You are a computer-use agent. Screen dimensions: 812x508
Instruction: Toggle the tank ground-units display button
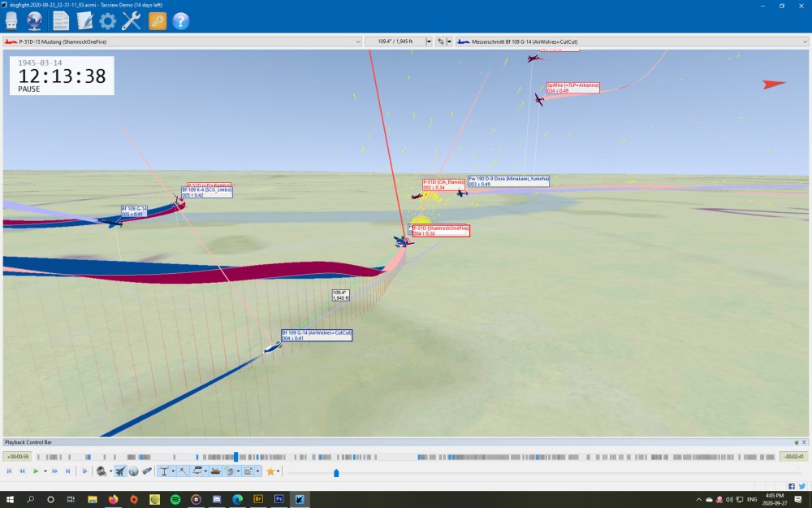(217, 471)
